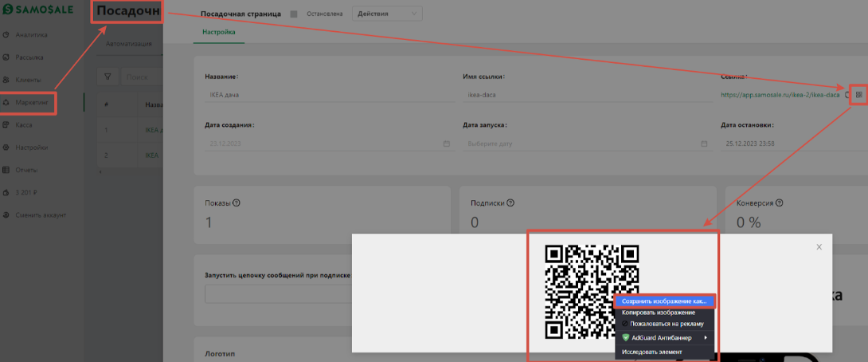Switch to the Автоматизация tab
The height and width of the screenshot is (362, 868).
point(129,45)
